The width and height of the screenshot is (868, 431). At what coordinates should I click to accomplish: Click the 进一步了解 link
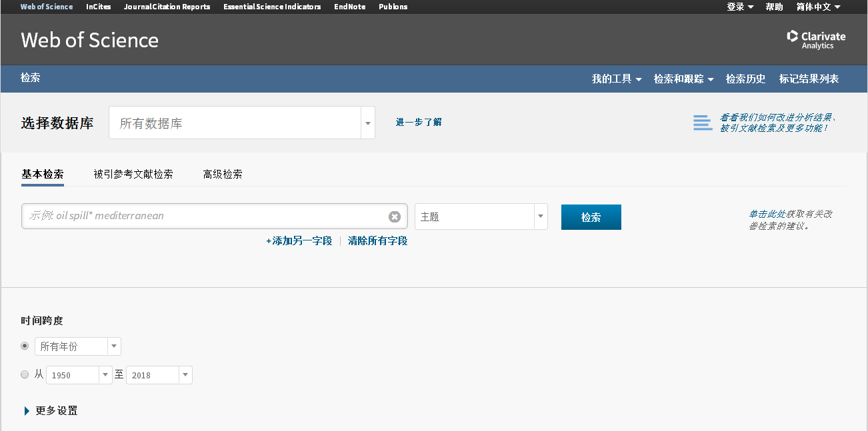(419, 123)
